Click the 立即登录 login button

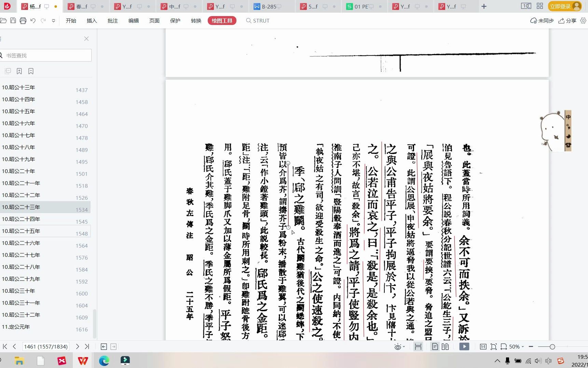(564, 6)
